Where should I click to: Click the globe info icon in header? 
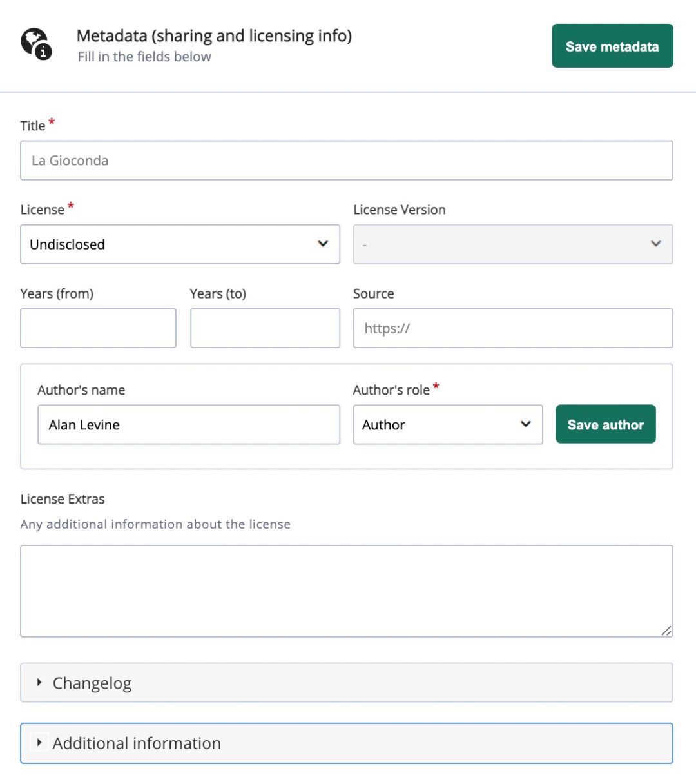[36, 44]
